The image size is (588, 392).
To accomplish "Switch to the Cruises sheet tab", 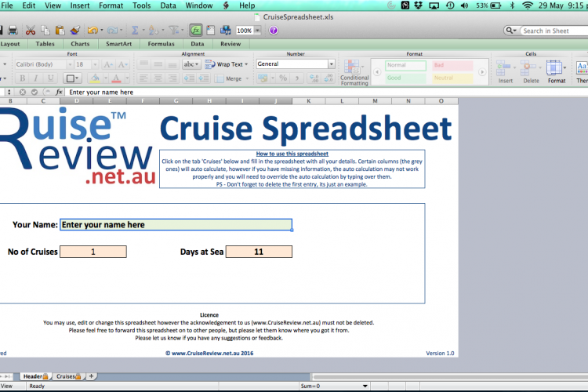I will point(66,376).
